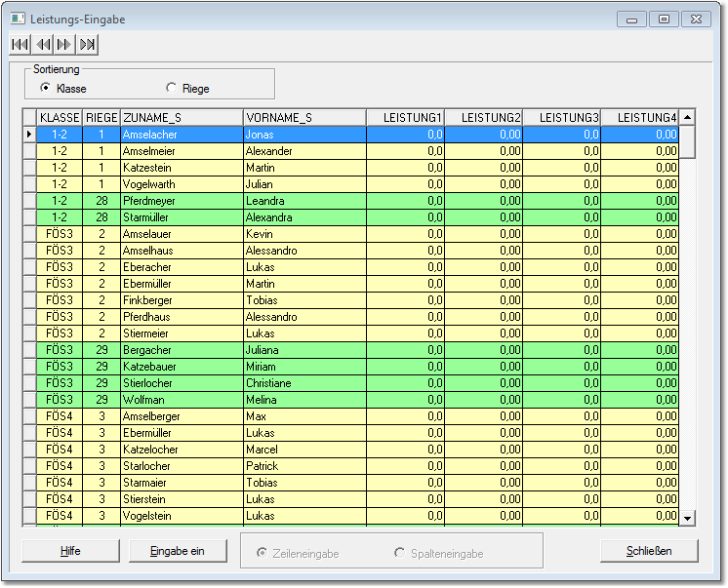Click the ZUNAME_S column header

point(181,118)
